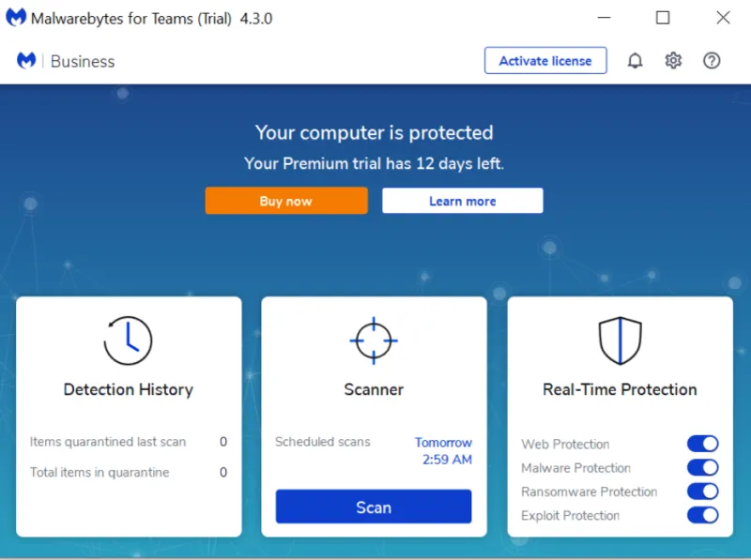Start a scan with Scan button
The height and width of the screenshot is (560, 751).
(x=374, y=507)
